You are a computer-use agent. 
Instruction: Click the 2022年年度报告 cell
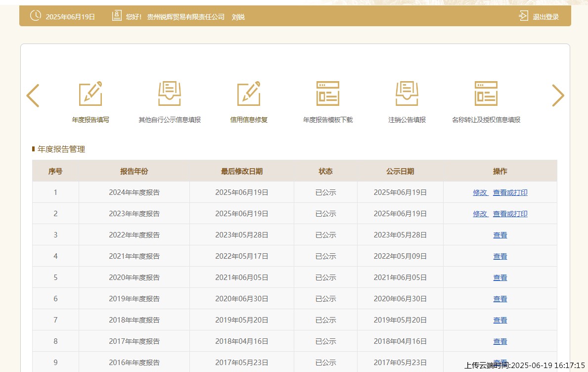pos(134,235)
